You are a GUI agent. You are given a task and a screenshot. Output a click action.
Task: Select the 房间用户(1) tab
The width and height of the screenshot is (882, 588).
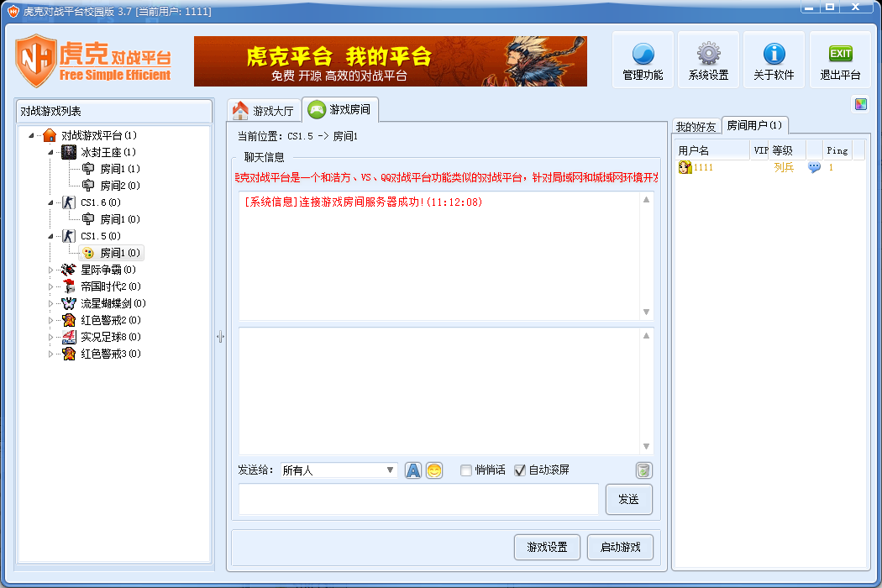pos(754,125)
